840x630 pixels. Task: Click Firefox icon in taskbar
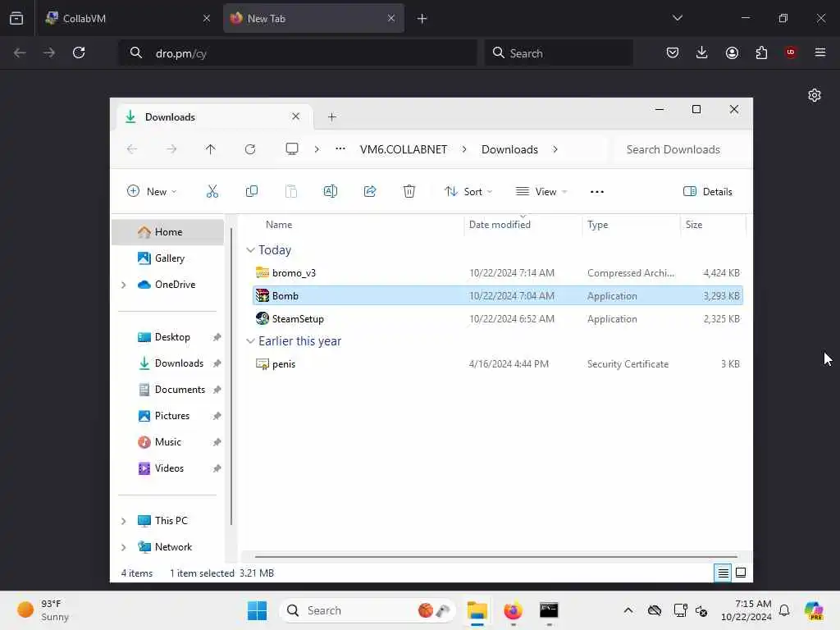tap(513, 610)
